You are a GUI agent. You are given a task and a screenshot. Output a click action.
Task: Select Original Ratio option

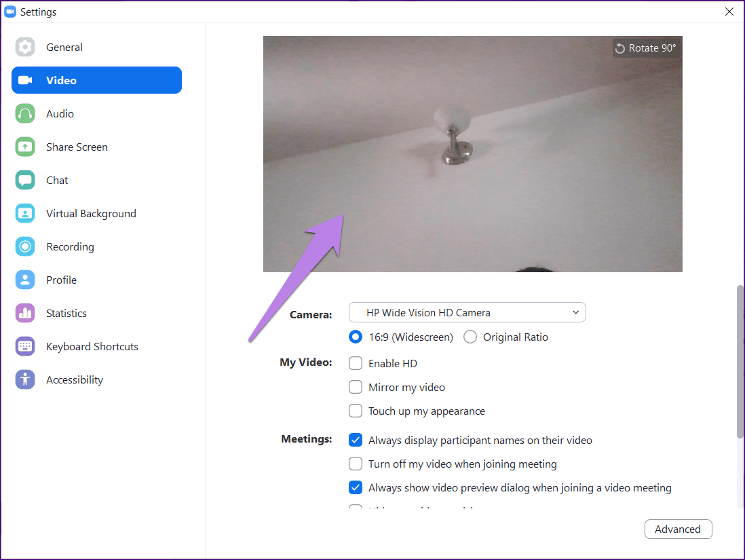point(470,337)
